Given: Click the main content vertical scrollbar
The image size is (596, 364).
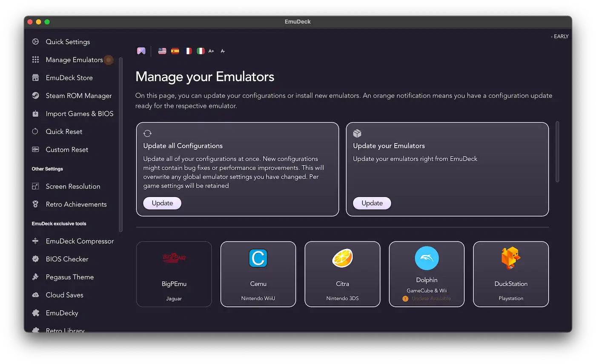Looking at the screenshot, I should click(x=558, y=152).
